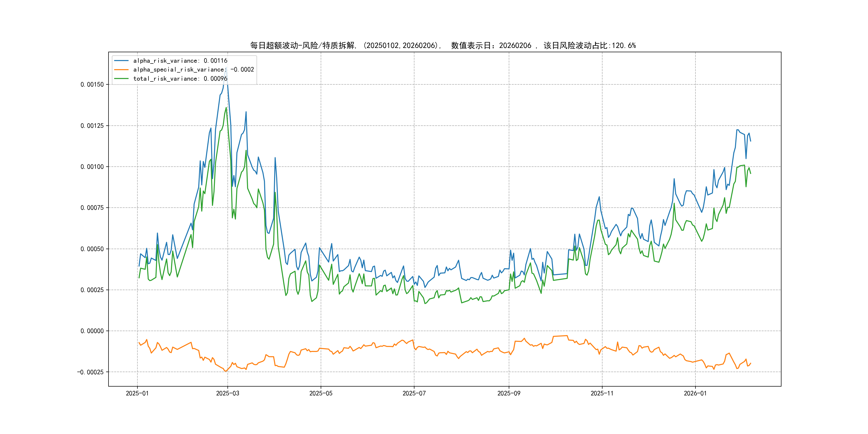868x434 pixels.
Task: Click the 2025-09 x-axis tick label
Action: (509, 394)
